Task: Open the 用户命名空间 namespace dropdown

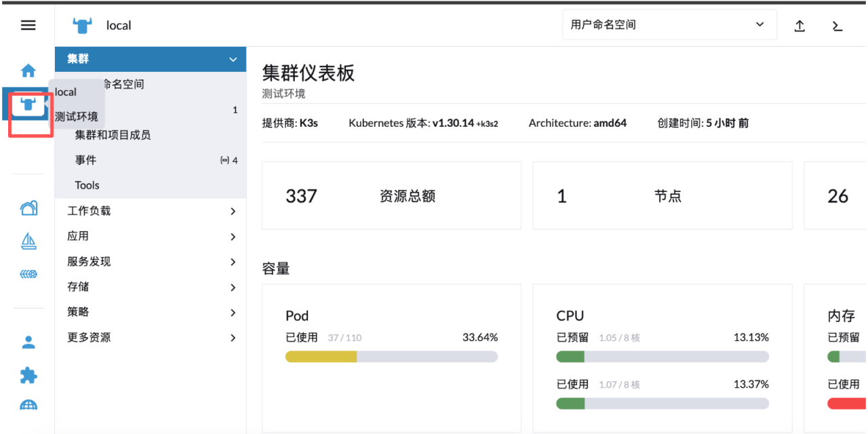Action: tap(669, 25)
